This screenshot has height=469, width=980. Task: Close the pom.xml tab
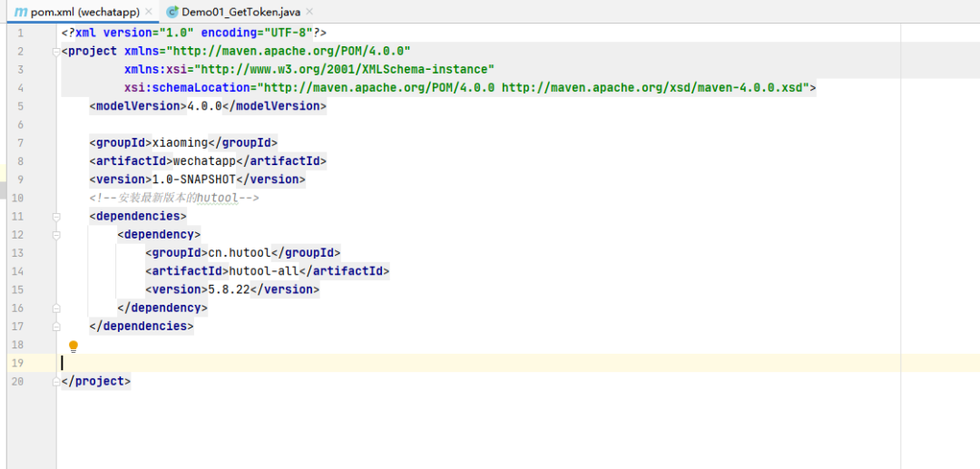148,12
